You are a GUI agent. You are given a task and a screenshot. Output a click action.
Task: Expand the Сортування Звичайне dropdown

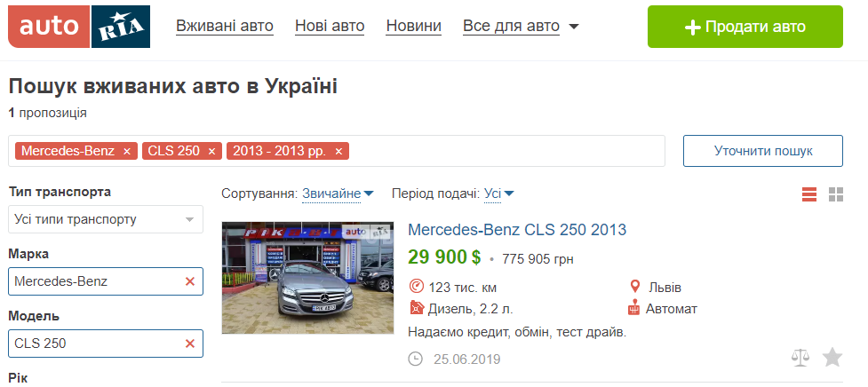(338, 194)
